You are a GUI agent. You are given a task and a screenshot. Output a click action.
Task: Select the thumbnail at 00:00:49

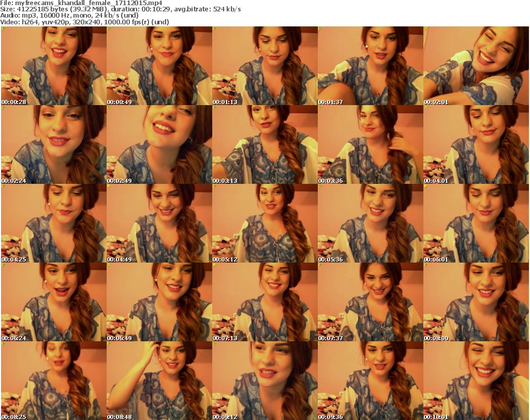point(159,66)
